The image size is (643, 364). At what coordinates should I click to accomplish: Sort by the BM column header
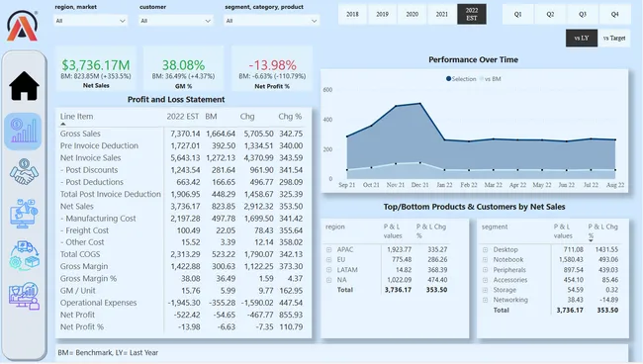[x=211, y=117]
